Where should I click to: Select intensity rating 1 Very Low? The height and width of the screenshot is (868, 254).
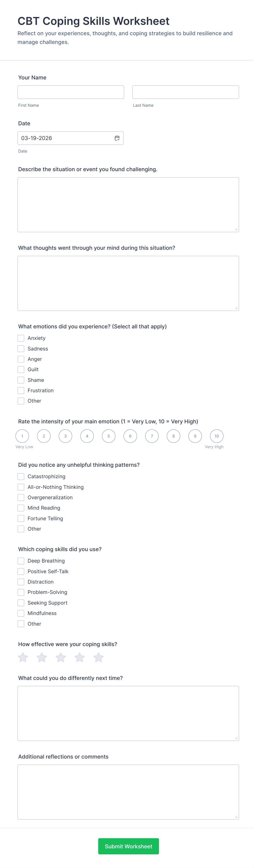click(x=22, y=436)
